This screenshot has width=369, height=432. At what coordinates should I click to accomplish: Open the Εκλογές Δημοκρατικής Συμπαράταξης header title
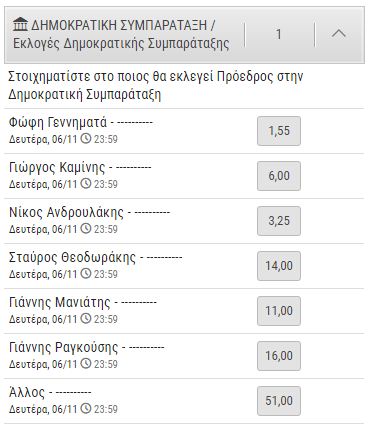pyautogui.click(x=121, y=44)
